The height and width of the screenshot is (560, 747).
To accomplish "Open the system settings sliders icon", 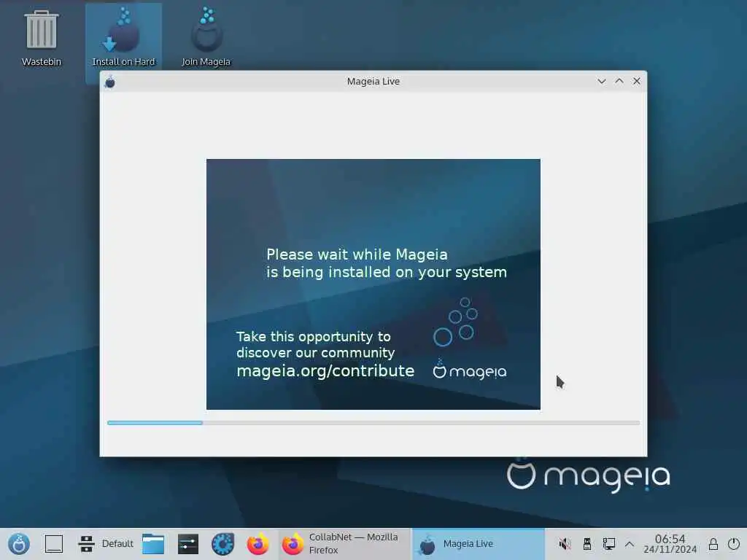I will [188, 544].
